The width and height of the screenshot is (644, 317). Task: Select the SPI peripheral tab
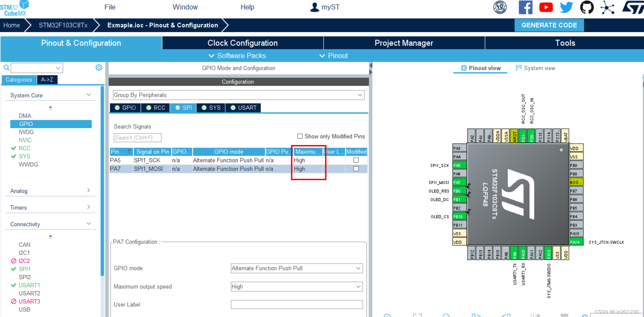coord(183,108)
